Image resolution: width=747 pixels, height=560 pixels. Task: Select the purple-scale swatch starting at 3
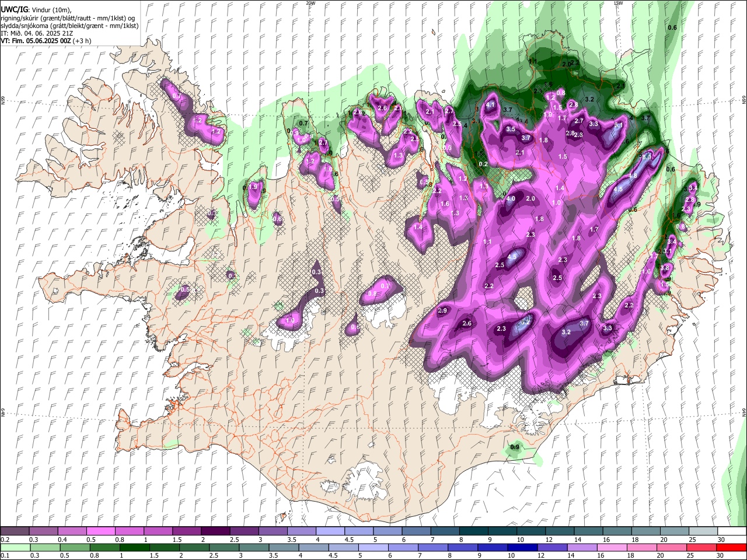tap(272, 531)
